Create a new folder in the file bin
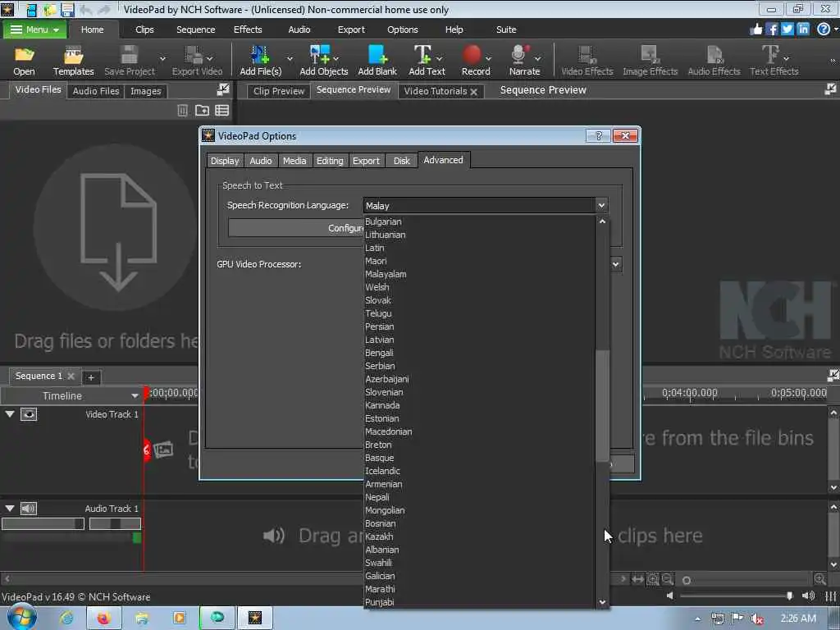The width and height of the screenshot is (840, 630). [x=202, y=111]
